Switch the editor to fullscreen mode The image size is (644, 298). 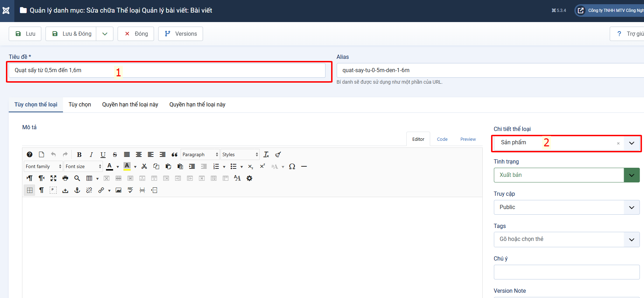[x=53, y=178]
